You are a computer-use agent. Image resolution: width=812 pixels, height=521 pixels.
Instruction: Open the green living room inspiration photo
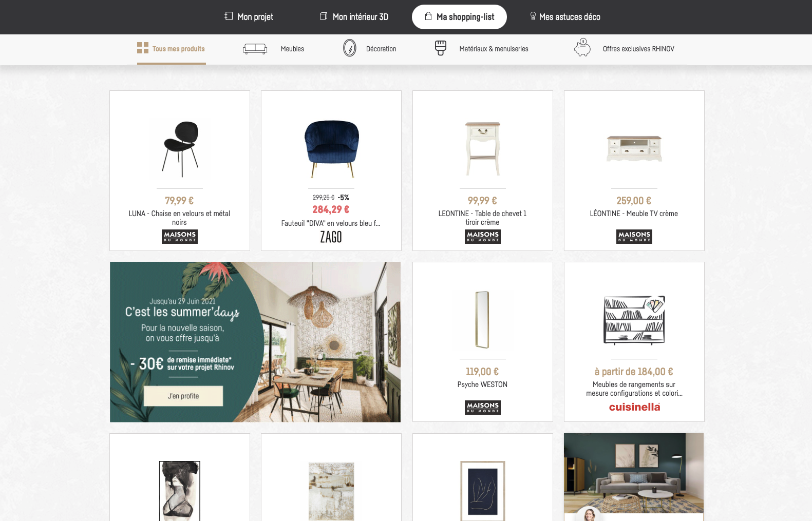[x=634, y=473]
